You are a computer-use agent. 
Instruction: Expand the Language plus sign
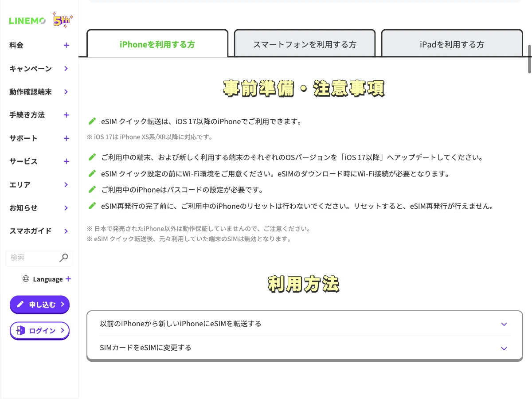[x=68, y=279]
